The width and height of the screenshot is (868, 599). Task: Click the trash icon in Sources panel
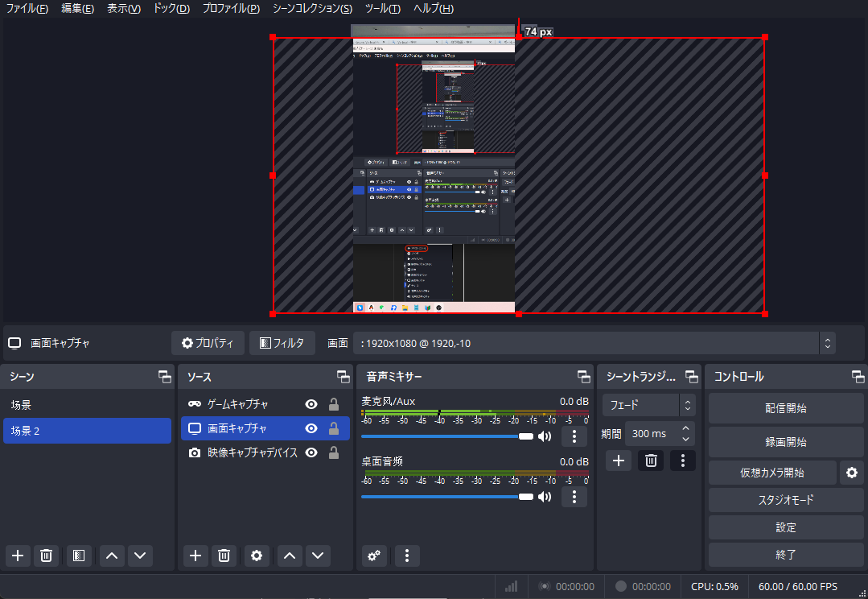(224, 556)
